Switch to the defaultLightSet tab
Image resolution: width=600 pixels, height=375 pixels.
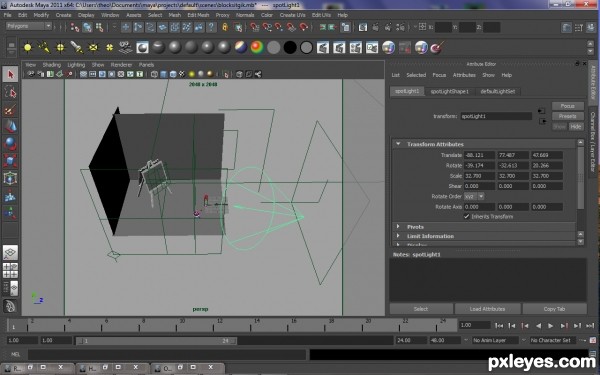[497, 91]
